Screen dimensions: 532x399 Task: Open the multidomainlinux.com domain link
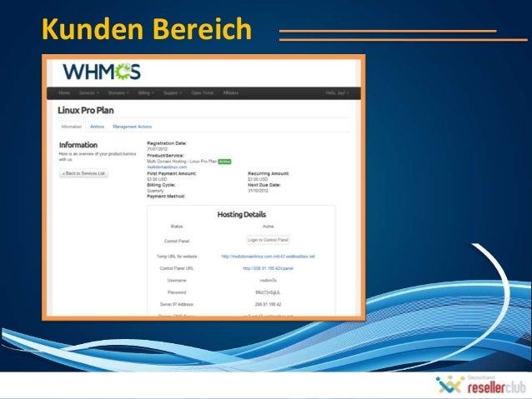167,167
